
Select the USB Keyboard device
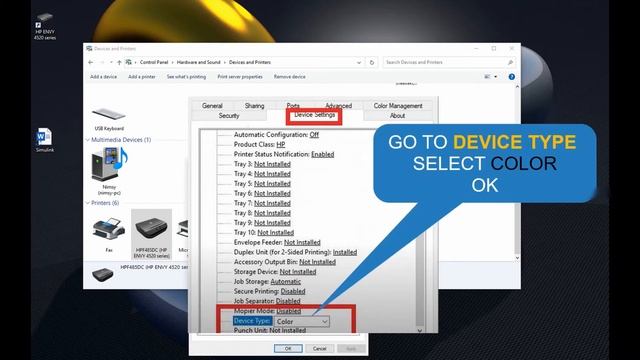click(109, 119)
